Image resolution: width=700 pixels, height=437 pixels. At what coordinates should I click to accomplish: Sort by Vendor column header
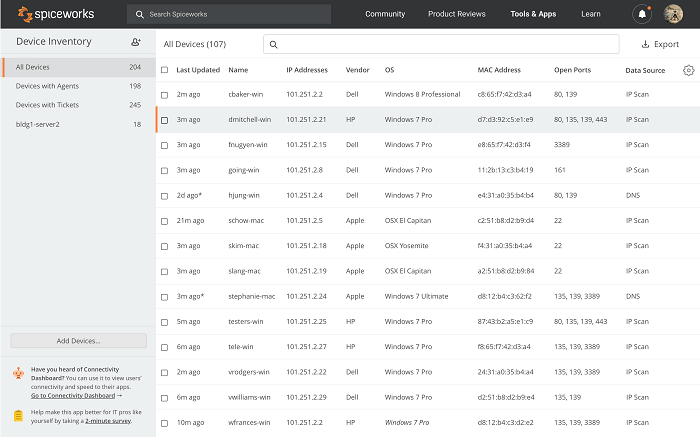pos(358,70)
